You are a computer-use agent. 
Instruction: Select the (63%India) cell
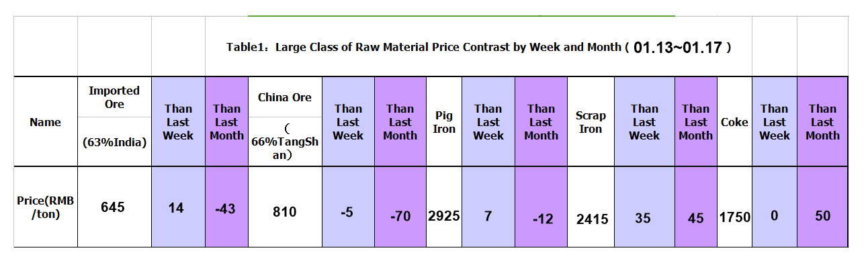(x=114, y=142)
